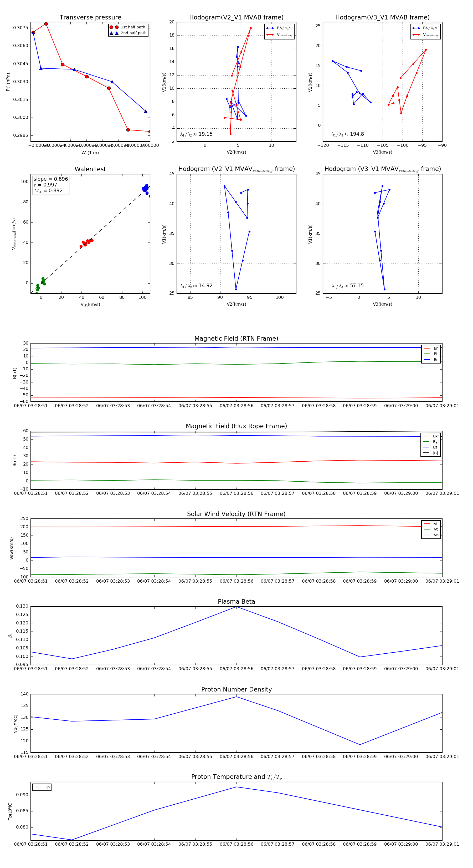
Task: Select the Vr legend entry
Action: point(431,524)
